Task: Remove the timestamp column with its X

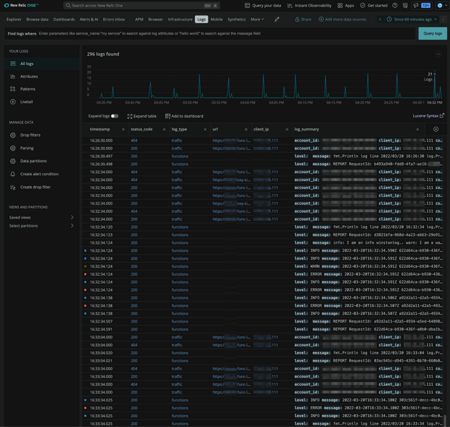Action: tap(123, 129)
